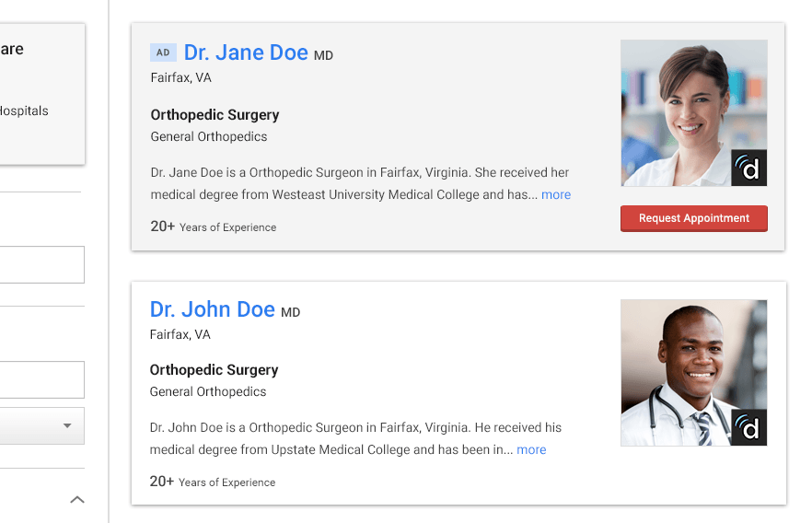
Task: Click Doximity badge on John Doe's photo
Action: click(748, 428)
